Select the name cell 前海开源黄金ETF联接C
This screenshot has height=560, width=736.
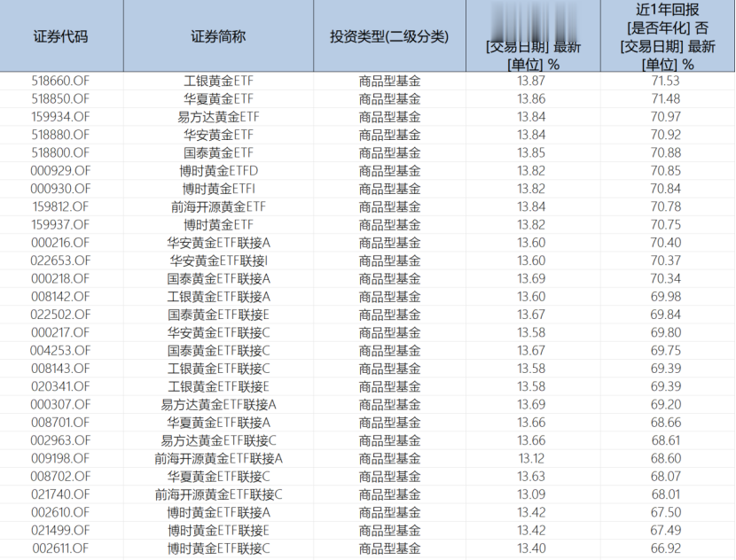pyautogui.click(x=218, y=494)
